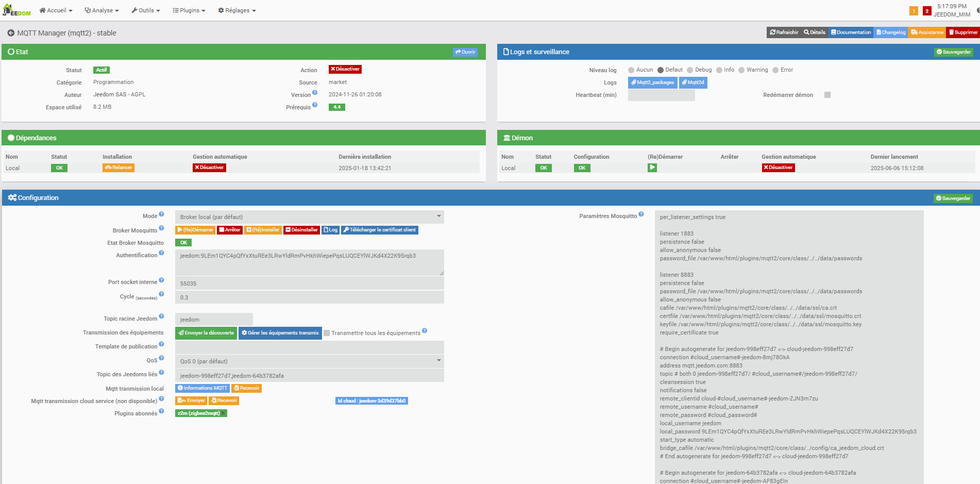Viewport: 980px width, 484px height.
Task: Open the orange notification badge showing 1
Action: [x=914, y=11]
